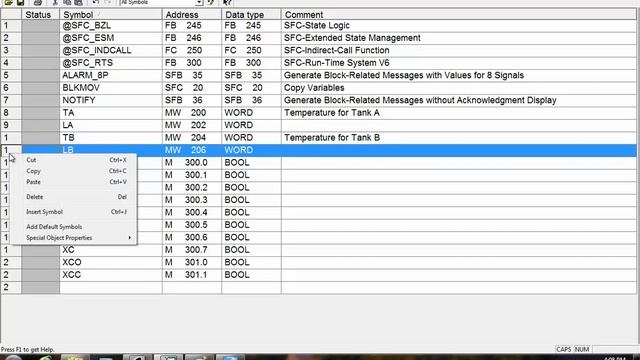Click the M 300.7 address cell

click(x=192, y=250)
